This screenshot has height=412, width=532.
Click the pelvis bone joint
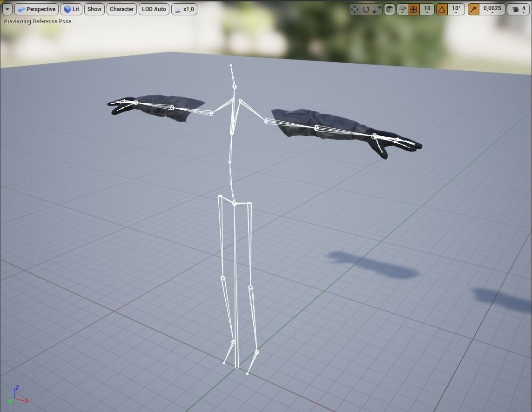[x=234, y=204]
